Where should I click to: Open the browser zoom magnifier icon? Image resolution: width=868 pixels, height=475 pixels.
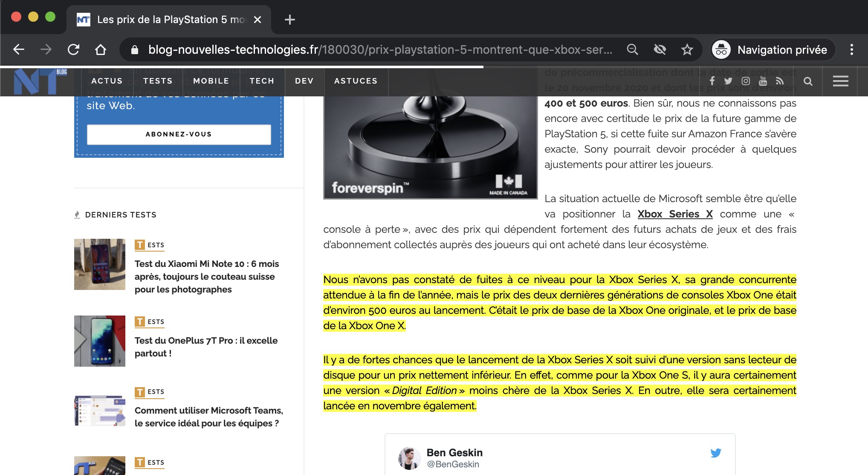tap(632, 50)
